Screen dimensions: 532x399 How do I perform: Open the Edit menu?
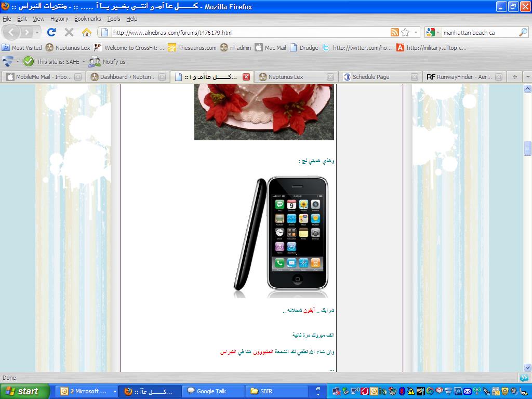(22, 19)
